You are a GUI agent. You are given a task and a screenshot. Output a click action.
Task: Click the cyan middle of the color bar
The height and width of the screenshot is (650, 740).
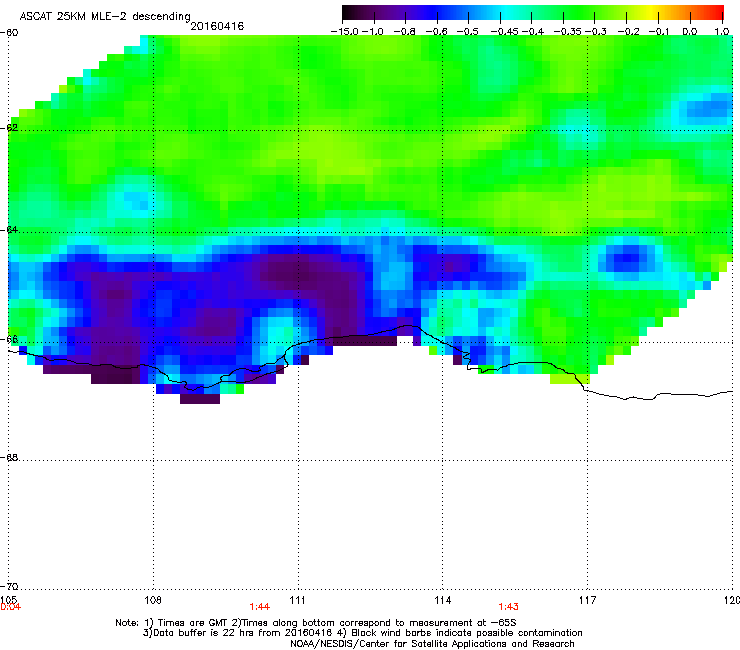click(x=507, y=13)
